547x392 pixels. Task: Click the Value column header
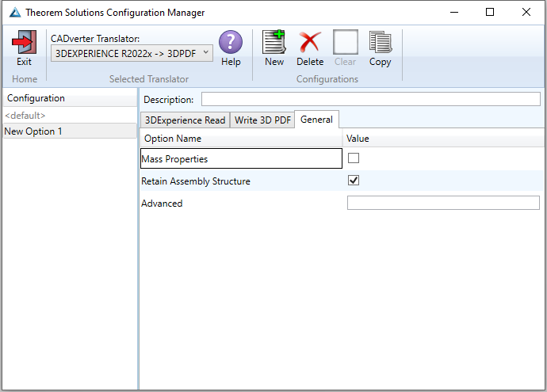(x=444, y=139)
